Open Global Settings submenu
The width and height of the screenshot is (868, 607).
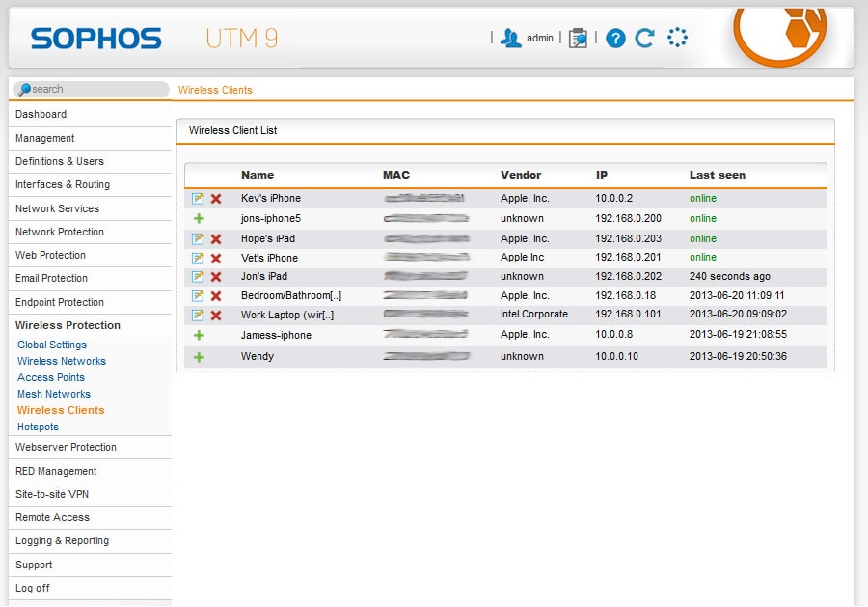pos(52,345)
